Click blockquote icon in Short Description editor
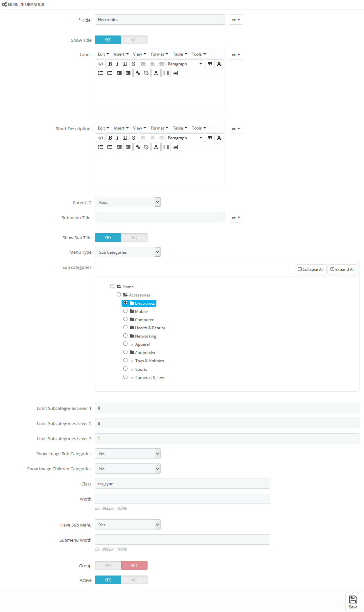This screenshot has height=612, width=364. tap(210, 138)
